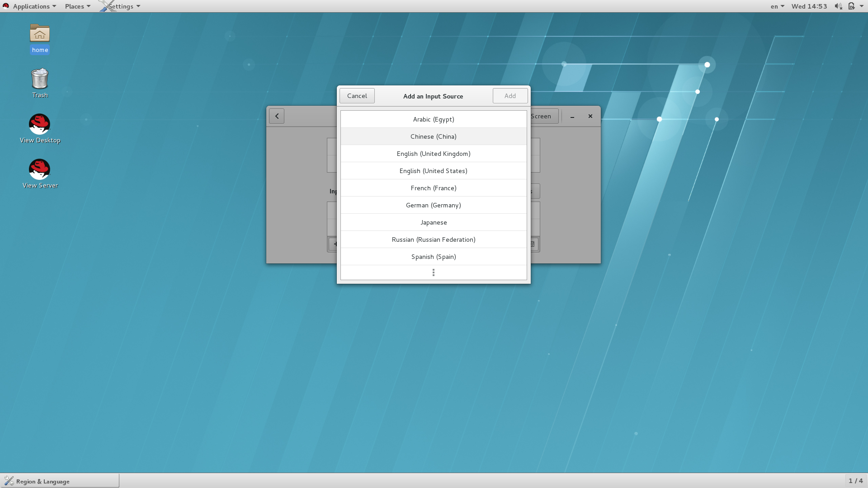Click the + icon to add an input source

[x=335, y=244]
